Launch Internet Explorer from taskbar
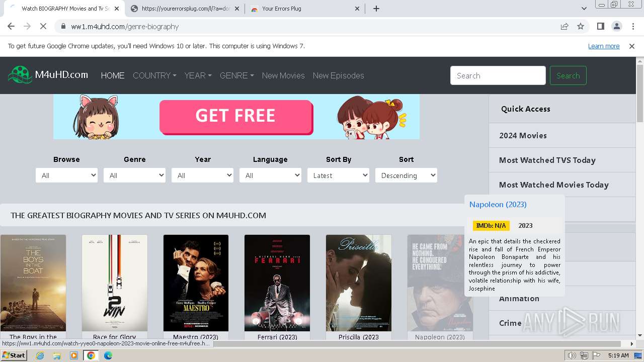This screenshot has height=362, width=644. tap(40, 355)
